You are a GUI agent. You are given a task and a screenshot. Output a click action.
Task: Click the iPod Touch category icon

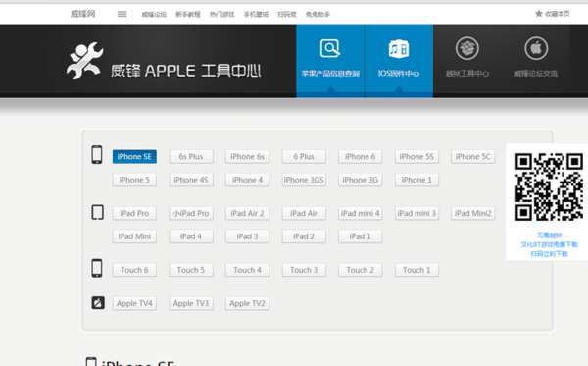click(97, 268)
